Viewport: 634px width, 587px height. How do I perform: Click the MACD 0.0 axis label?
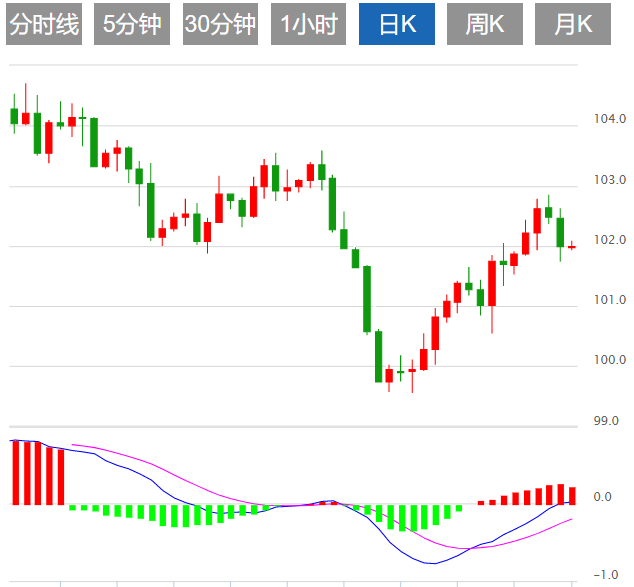602,497
